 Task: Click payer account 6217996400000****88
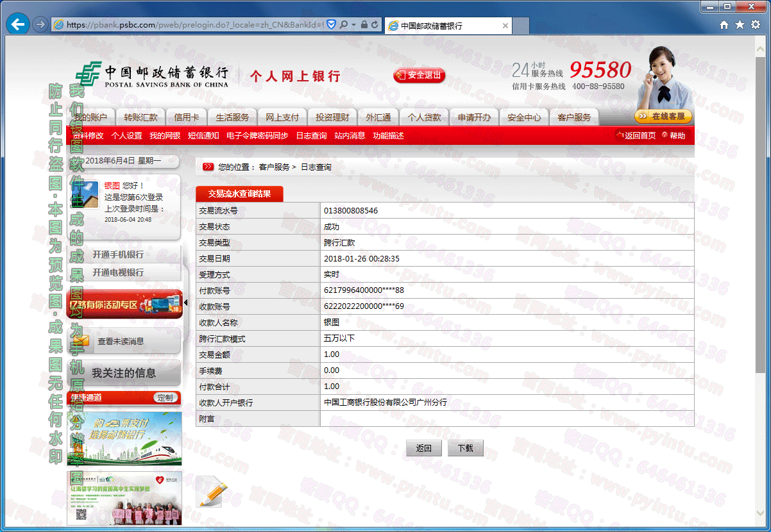tap(364, 290)
